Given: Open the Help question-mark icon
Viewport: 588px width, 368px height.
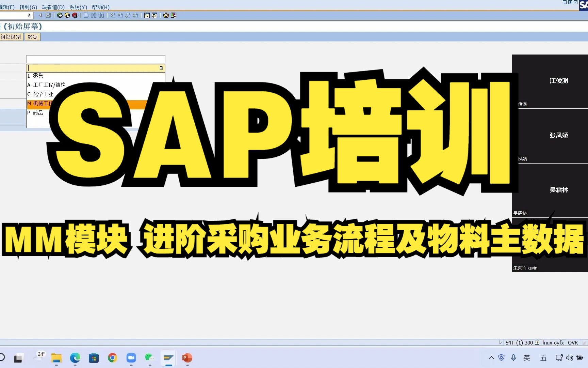Looking at the screenshot, I should 165,15.
